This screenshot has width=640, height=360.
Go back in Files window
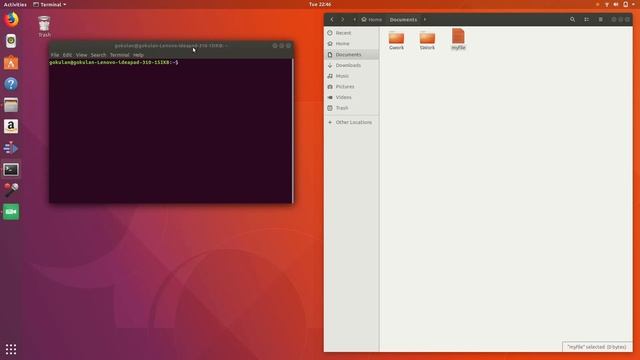(332, 20)
